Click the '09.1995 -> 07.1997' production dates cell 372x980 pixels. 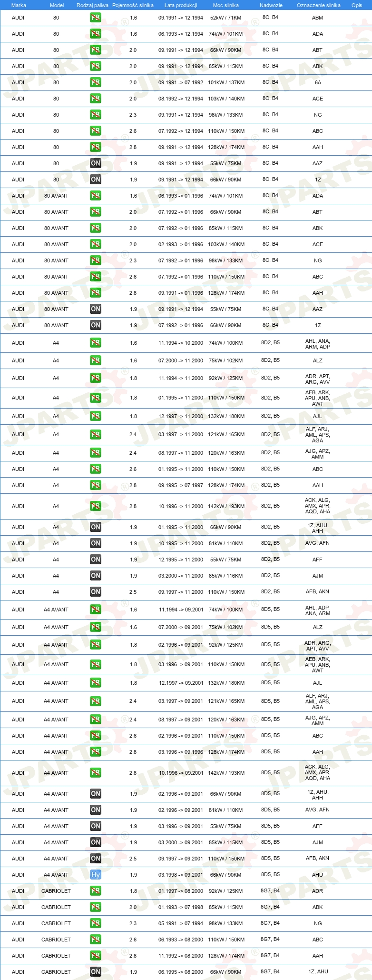(x=181, y=485)
